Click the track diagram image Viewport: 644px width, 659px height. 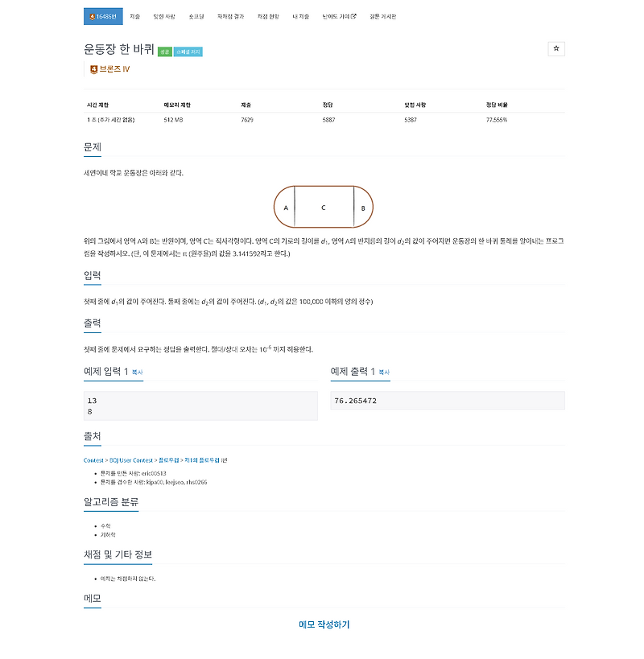click(x=324, y=207)
